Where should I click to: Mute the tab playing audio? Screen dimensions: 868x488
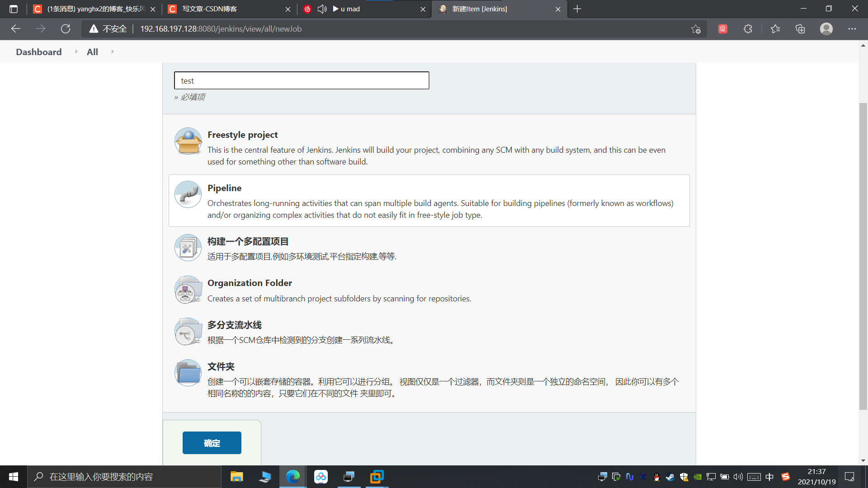coord(321,9)
